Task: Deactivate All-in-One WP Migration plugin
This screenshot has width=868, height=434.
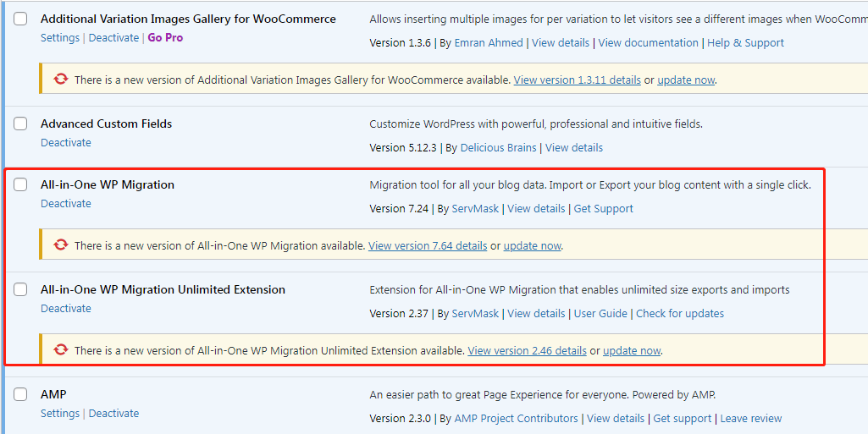Action: tap(65, 203)
